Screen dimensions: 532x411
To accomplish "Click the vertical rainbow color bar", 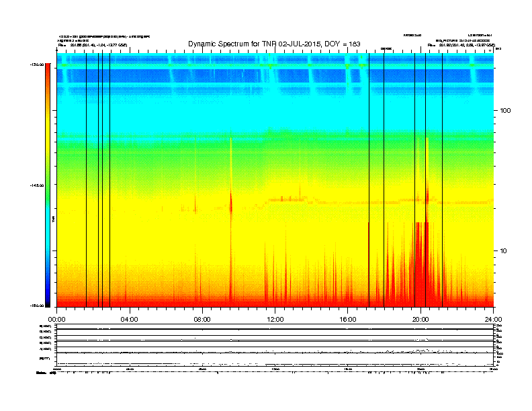I will coord(48,185).
